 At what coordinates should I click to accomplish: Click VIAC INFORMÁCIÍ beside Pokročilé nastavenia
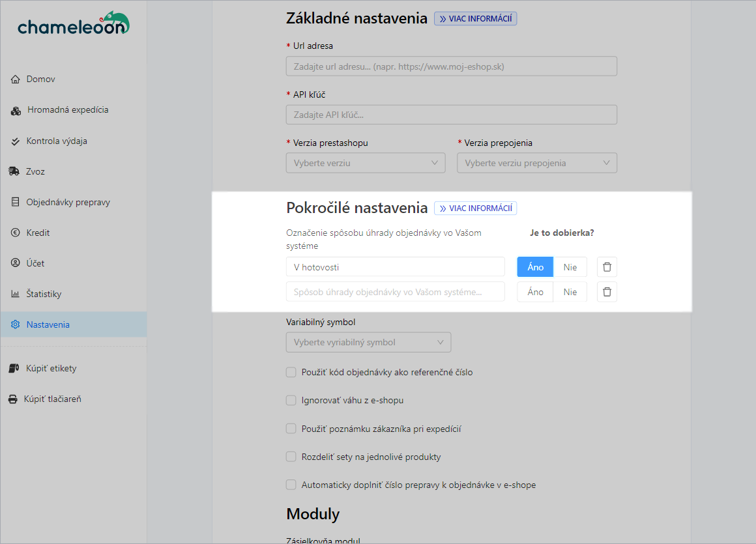pos(475,208)
